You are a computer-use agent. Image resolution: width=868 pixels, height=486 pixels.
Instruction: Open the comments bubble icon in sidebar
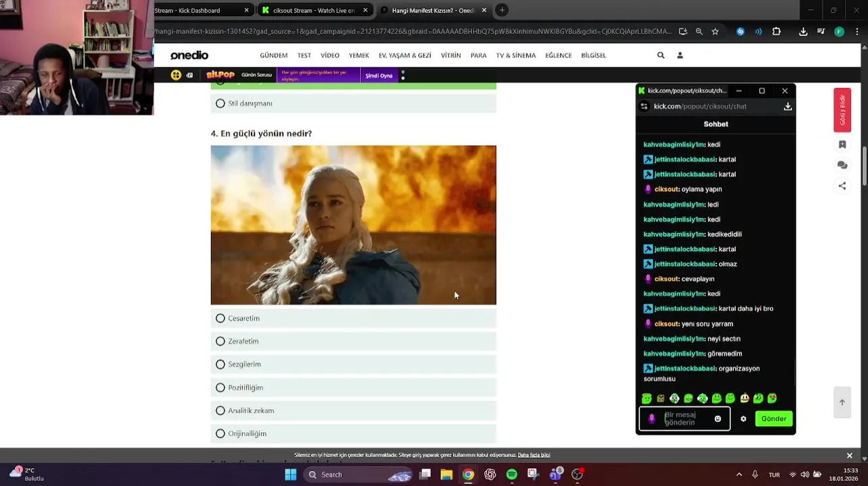(842, 165)
